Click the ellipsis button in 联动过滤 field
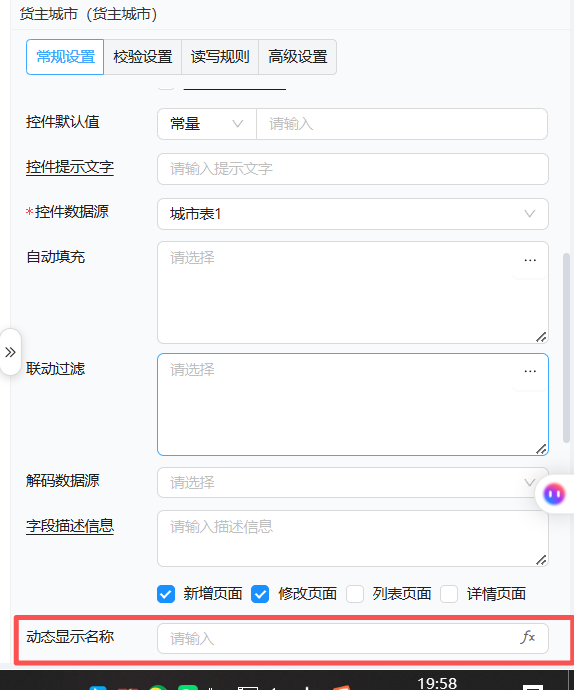The width and height of the screenshot is (574, 690). (x=530, y=371)
